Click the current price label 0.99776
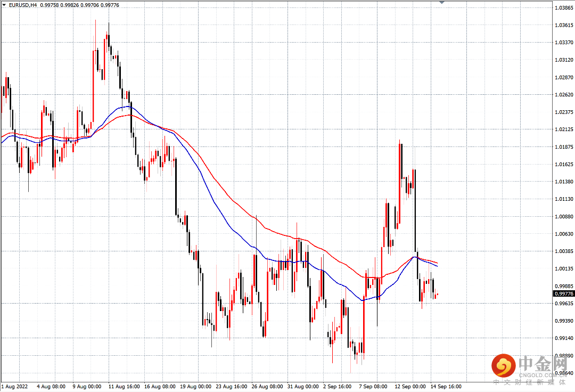This screenshot has height=392, width=575. (564, 293)
